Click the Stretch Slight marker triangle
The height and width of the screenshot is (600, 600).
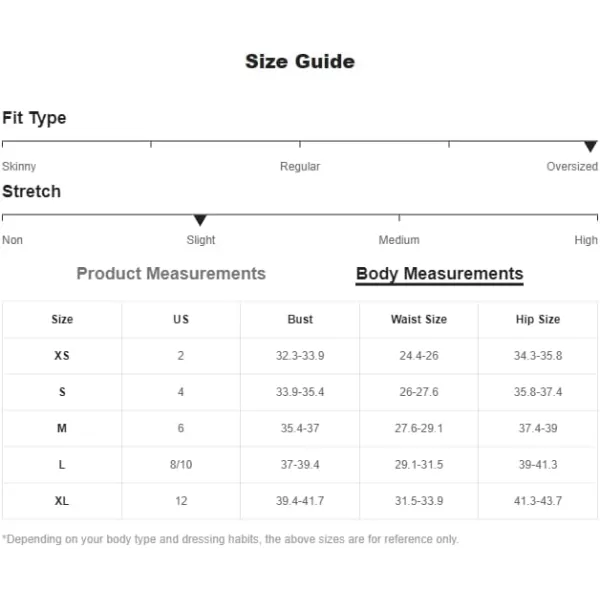200,220
